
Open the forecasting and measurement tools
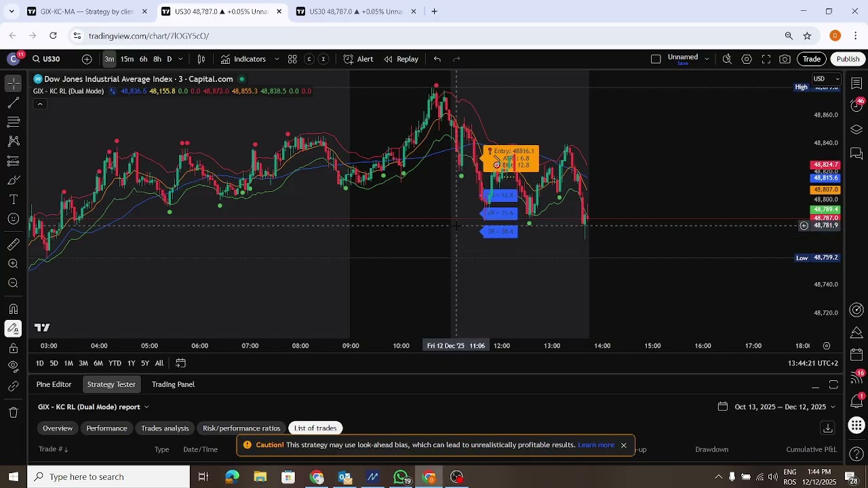pos(13,161)
